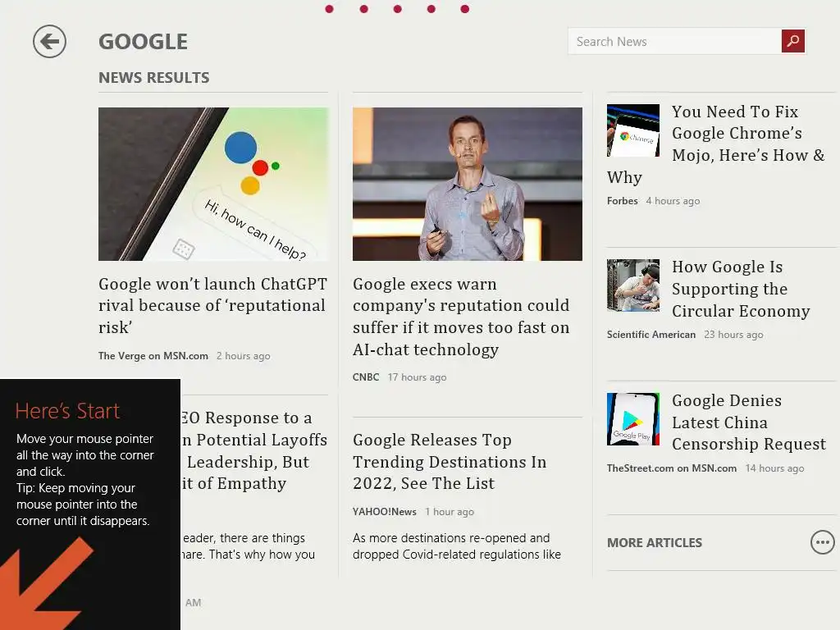Image resolution: width=840 pixels, height=630 pixels.
Task: Focus the Search News input field
Action: coord(674,41)
